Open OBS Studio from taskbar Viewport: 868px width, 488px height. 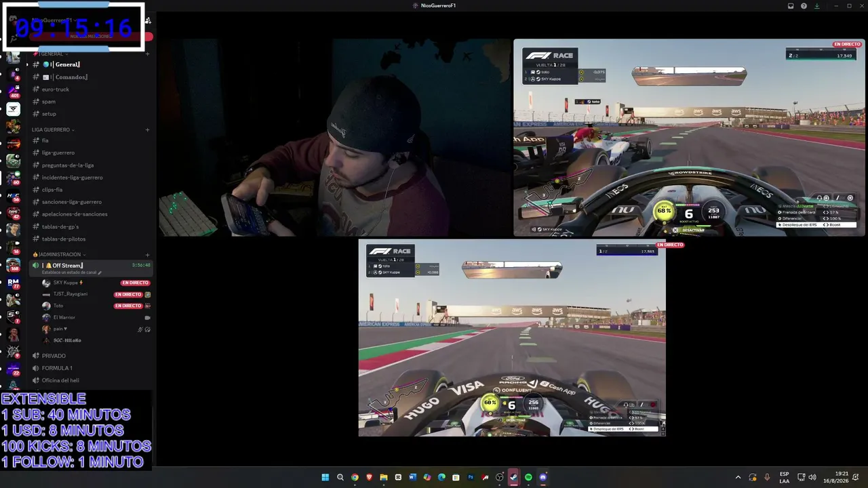pos(500,477)
